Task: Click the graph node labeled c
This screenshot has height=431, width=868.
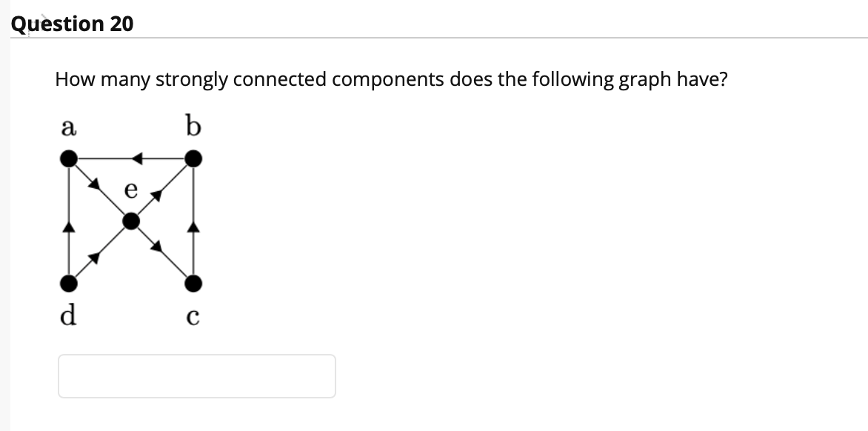Action: (194, 284)
